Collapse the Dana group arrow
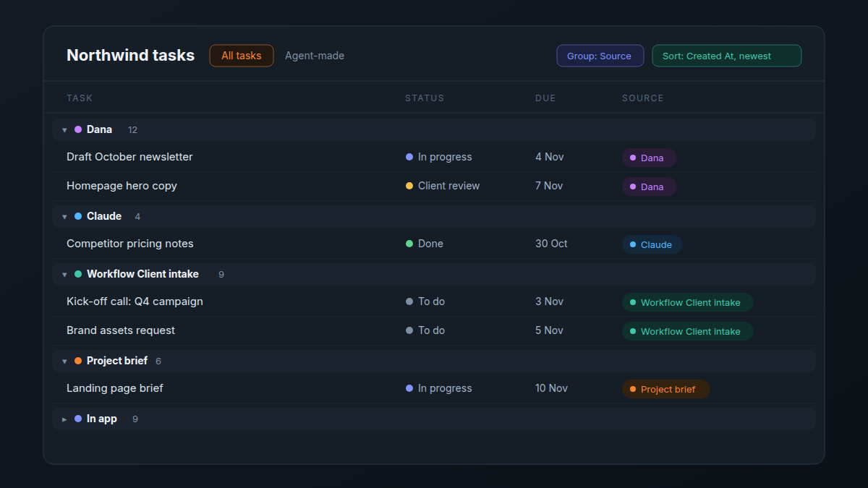The height and width of the screenshot is (488, 868). pos(64,130)
